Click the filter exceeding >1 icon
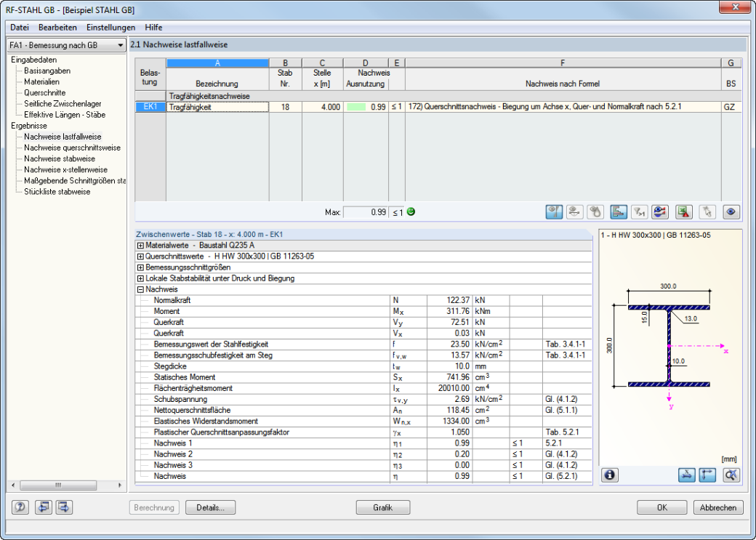This screenshot has width=756, height=540. click(x=639, y=211)
